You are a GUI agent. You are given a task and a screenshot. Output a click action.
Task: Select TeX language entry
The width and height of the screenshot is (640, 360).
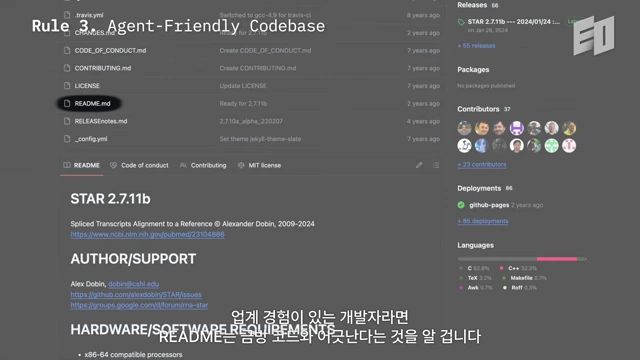click(475, 278)
